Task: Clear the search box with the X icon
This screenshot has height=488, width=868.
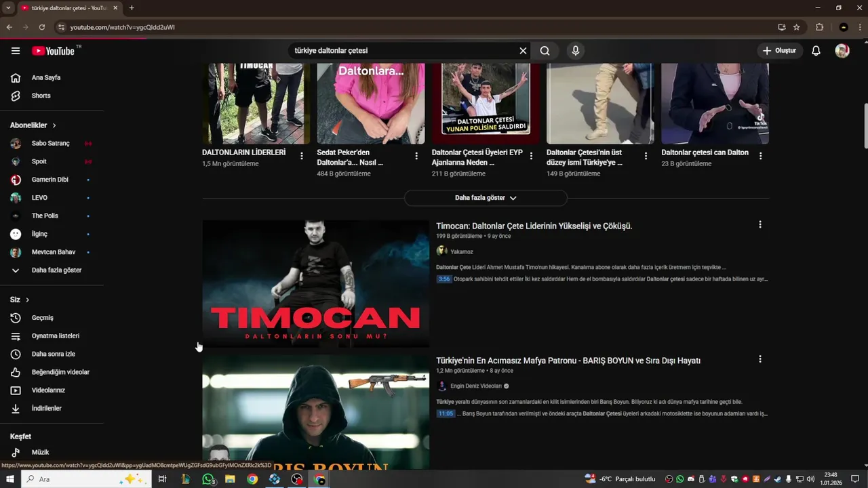Action: pyautogui.click(x=523, y=51)
